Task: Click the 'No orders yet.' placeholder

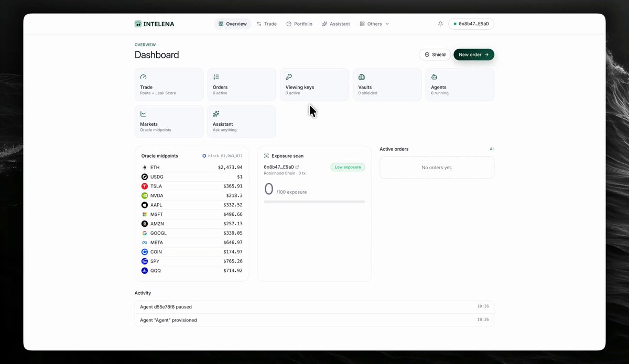Action: pyautogui.click(x=437, y=168)
